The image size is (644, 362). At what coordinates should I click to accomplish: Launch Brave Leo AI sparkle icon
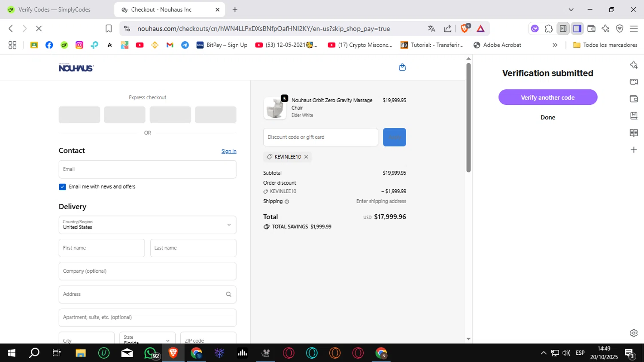tap(605, 29)
